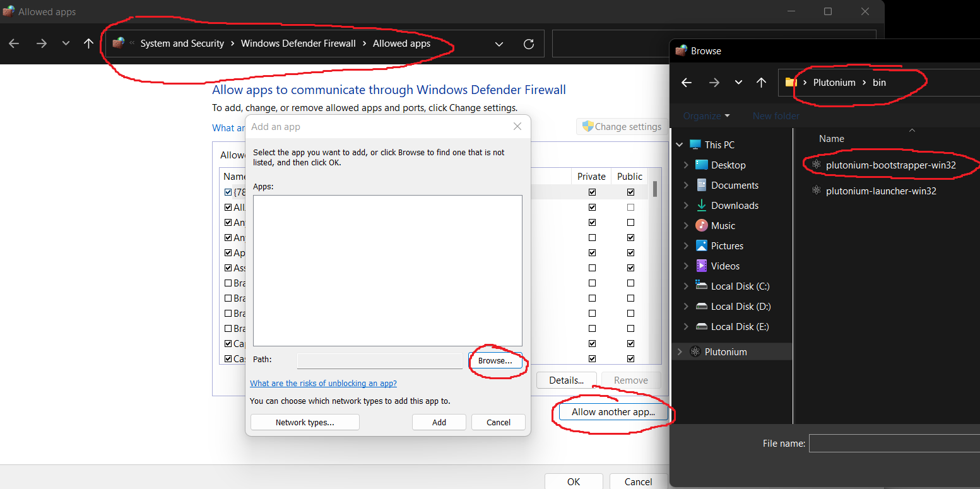This screenshot has width=980, height=489.
Task: Open the Organize menu
Action: click(706, 115)
